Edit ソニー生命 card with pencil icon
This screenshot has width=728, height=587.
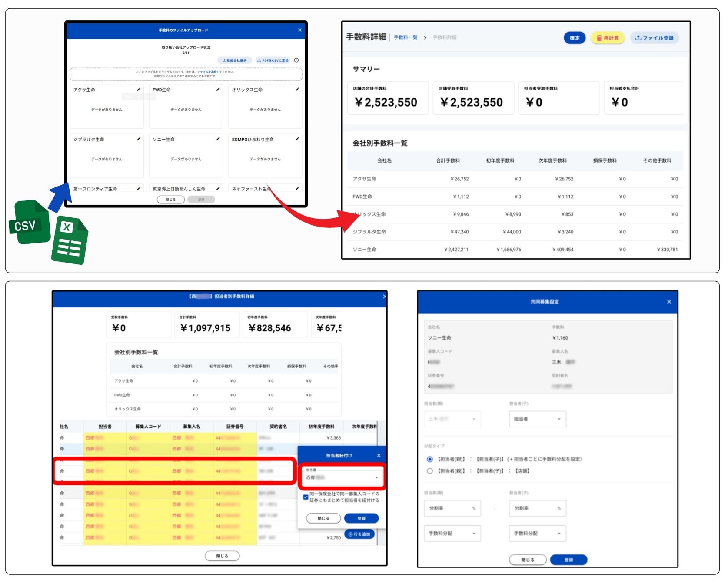[x=218, y=139]
